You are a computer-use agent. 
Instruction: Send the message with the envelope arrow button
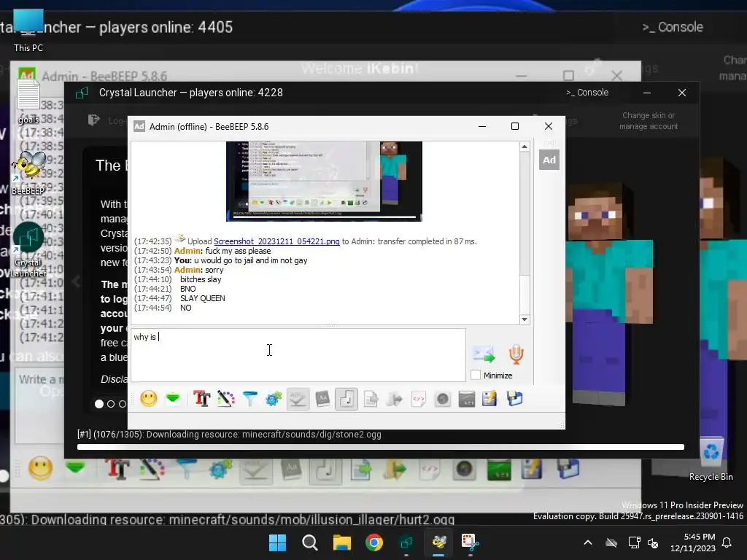click(484, 354)
